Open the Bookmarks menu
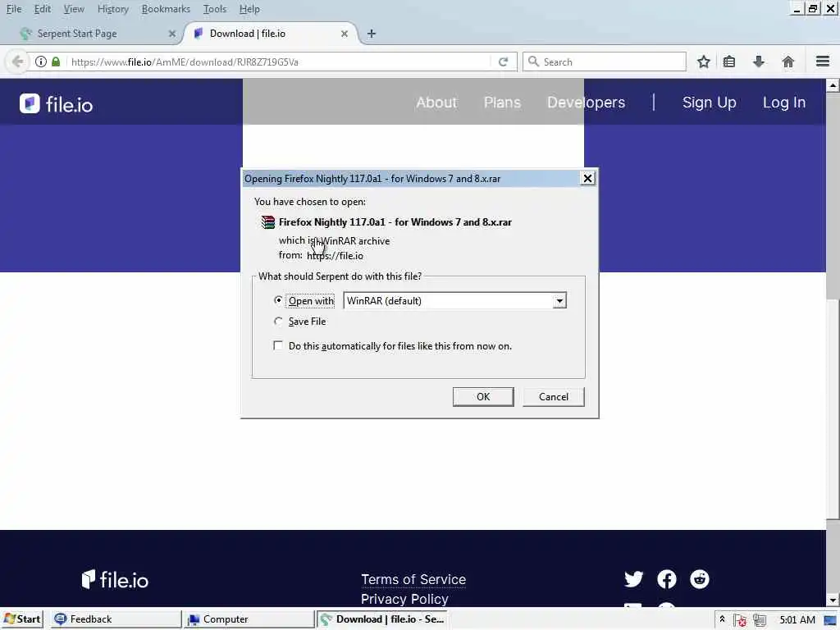This screenshot has height=630, width=840. 166,9
